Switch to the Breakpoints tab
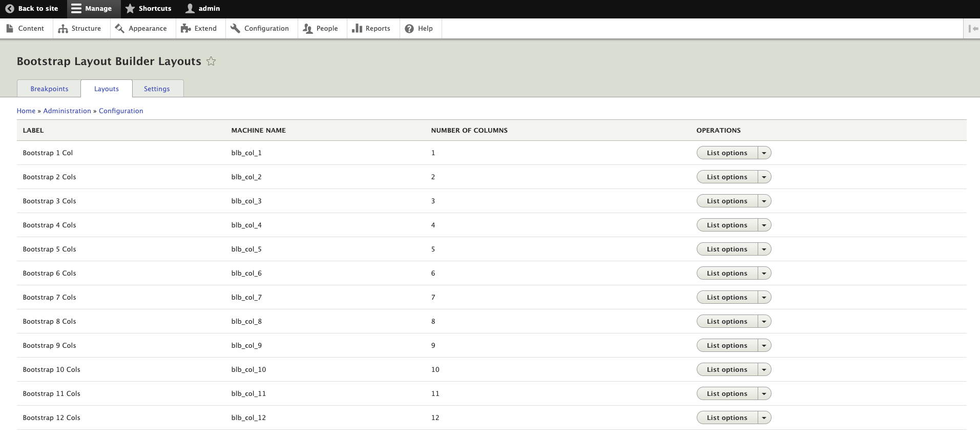Image resolution: width=980 pixels, height=440 pixels. tap(49, 89)
